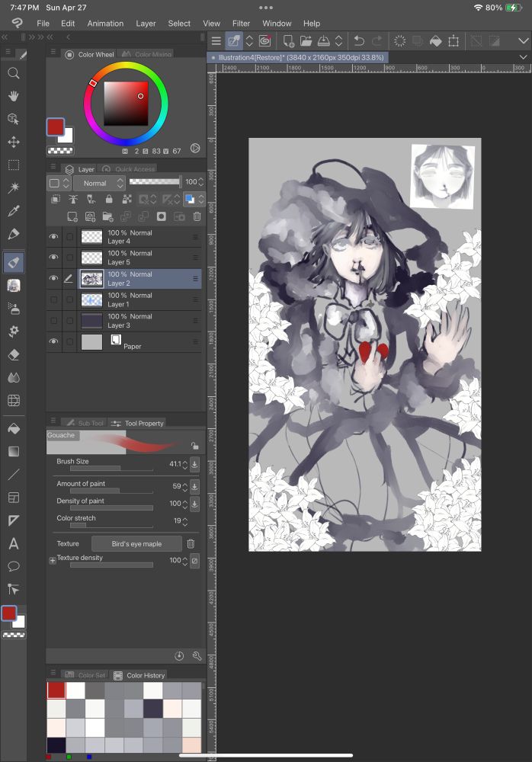Hide Layer 2 using its eye icon
The image size is (532, 762).
(x=53, y=278)
